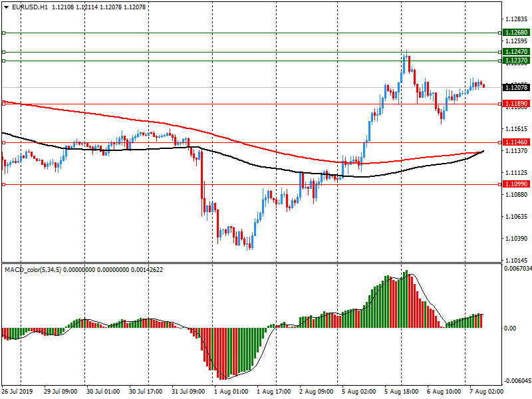The image size is (532, 399).
Task: Click the 1.10145 price axis value
Action: click(x=517, y=261)
